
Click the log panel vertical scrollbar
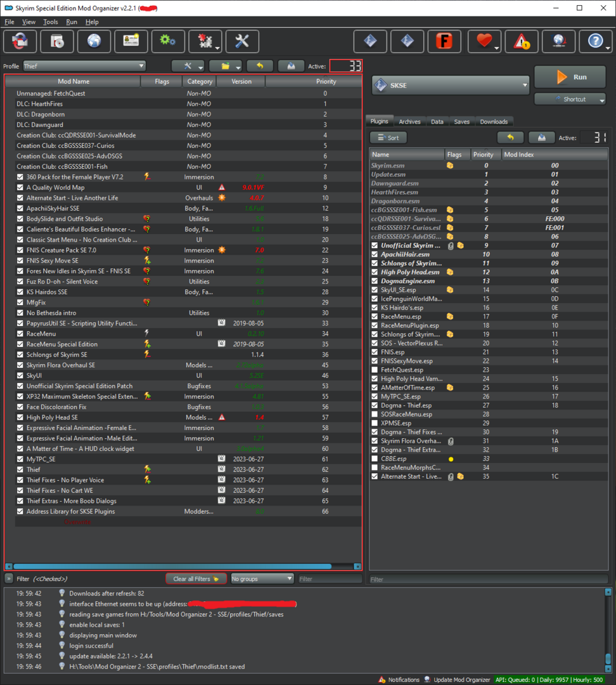click(608, 658)
